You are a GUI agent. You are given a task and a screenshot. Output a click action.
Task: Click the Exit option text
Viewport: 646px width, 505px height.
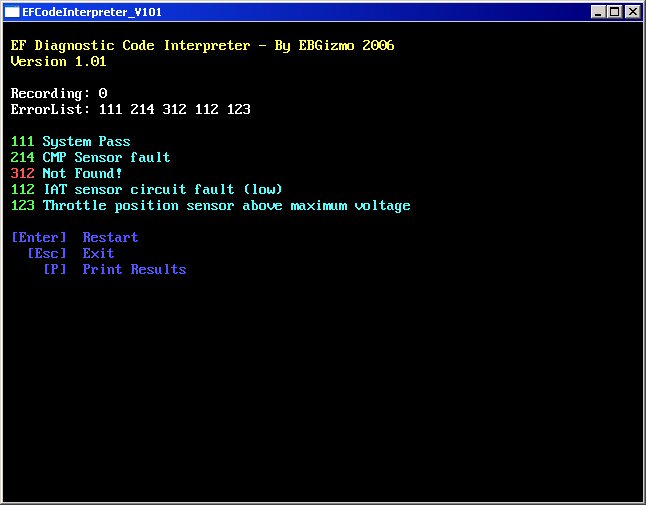point(98,254)
